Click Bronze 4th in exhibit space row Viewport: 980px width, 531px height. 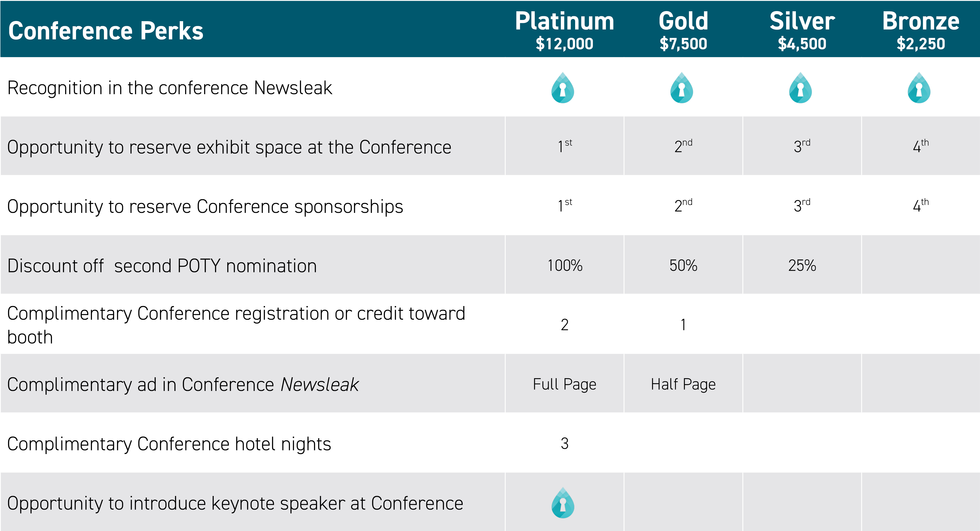921,146
